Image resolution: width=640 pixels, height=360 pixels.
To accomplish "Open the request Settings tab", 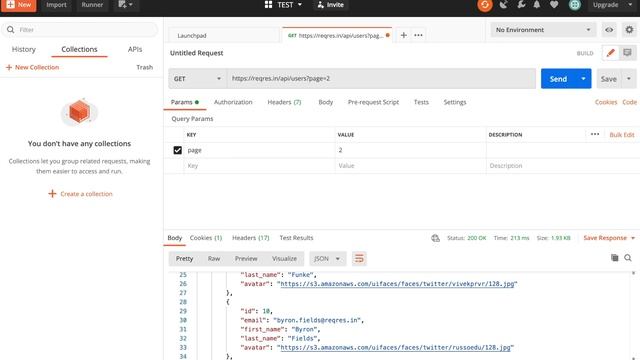I will 455,102.
